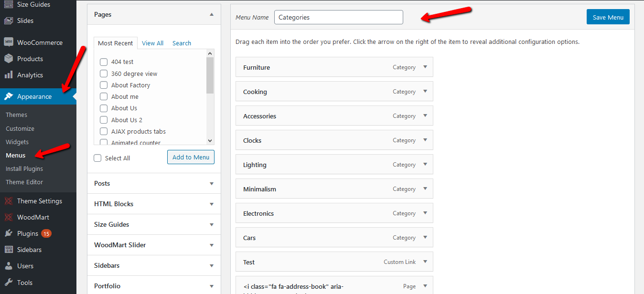Click the Analytics bar chart icon

click(9, 75)
